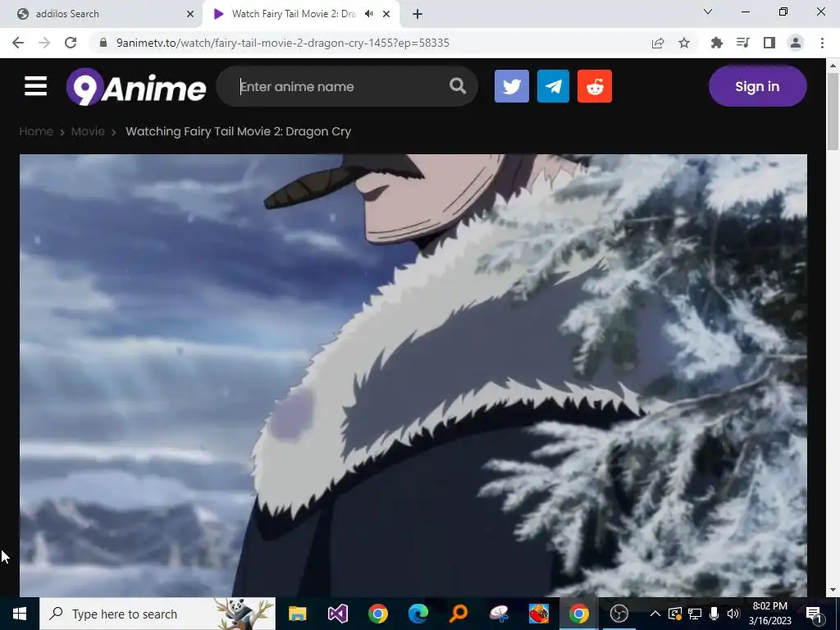Go to Movie breadcrumb link
Image resolution: width=840 pixels, height=630 pixels.
click(x=88, y=131)
